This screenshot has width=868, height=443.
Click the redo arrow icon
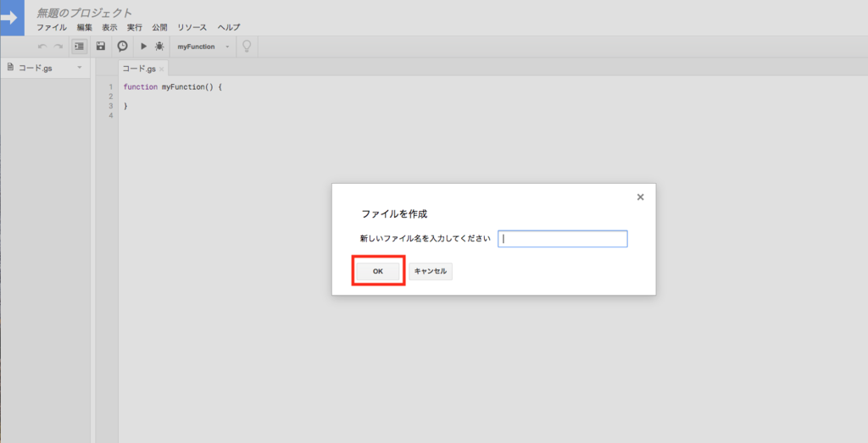click(58, 47)
